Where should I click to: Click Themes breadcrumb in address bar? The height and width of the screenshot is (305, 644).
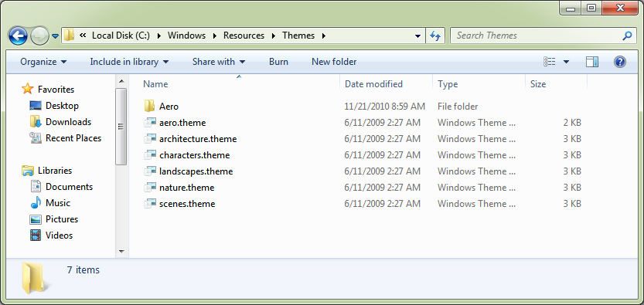click(x=298, y=36)
